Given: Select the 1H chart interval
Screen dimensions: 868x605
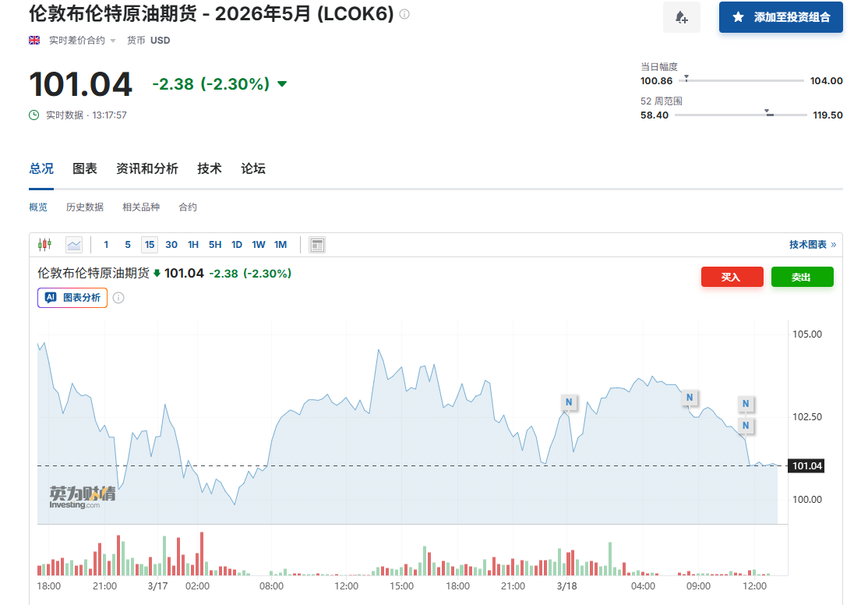Looking at the screenshot, I should tap(192, 244).
